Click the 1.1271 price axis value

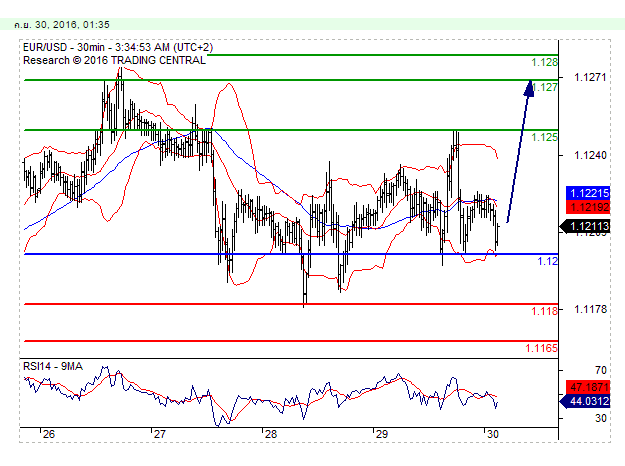590,77
